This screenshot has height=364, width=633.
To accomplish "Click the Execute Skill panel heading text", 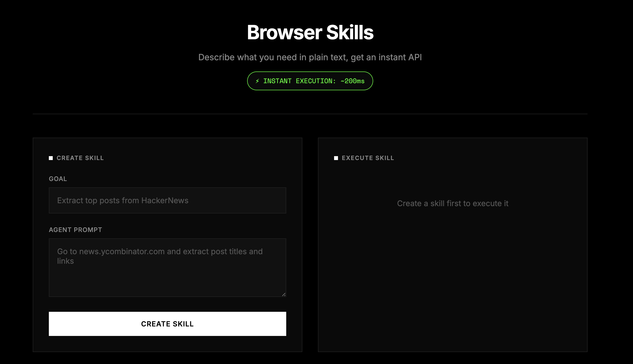I will click(x=368, y=158).
